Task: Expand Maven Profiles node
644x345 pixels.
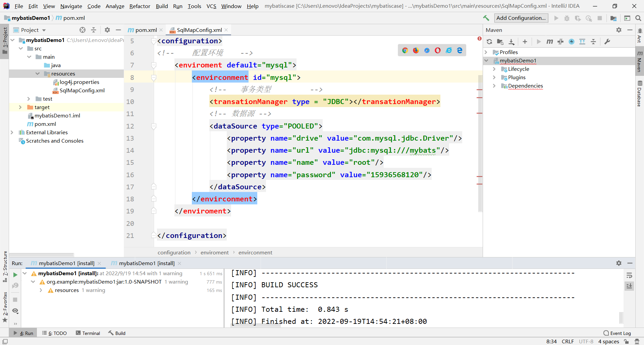Action: tap(486, 52)
